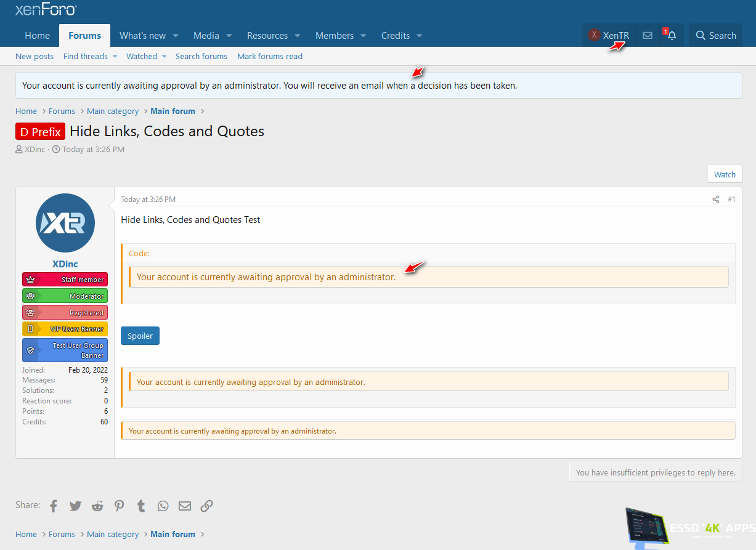The height and width of the screenshot is (550, 756).
Task: Click the post share icon
Action: tap(715, 199)
